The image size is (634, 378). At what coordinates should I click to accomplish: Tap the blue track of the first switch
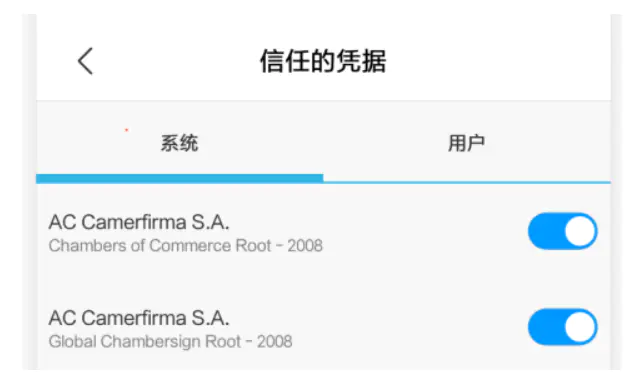pos(546,231)
